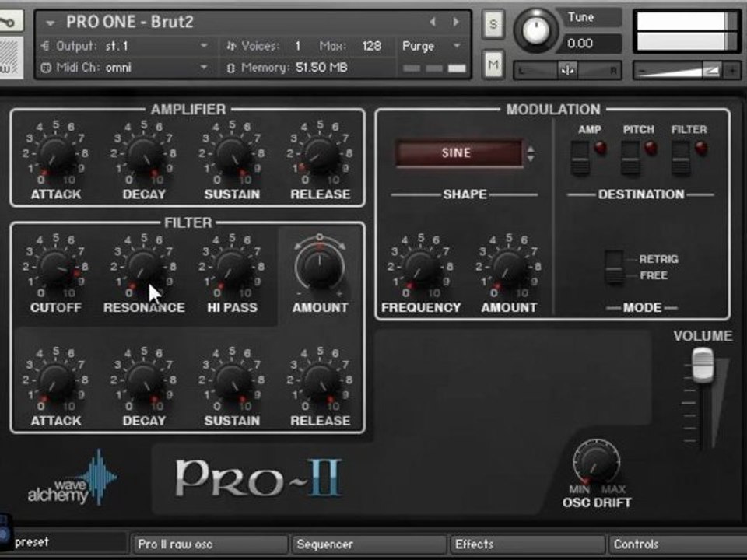The height and width of the screenshot is (560, 747).
Task: Click the Max voices 128 value
Action: pyautogui.click(x=372, y=46)
